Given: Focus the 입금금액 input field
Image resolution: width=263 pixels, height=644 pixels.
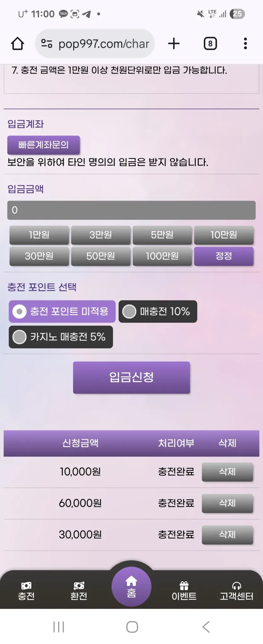Looking at the screenshot, I should [x=131, y=210].
